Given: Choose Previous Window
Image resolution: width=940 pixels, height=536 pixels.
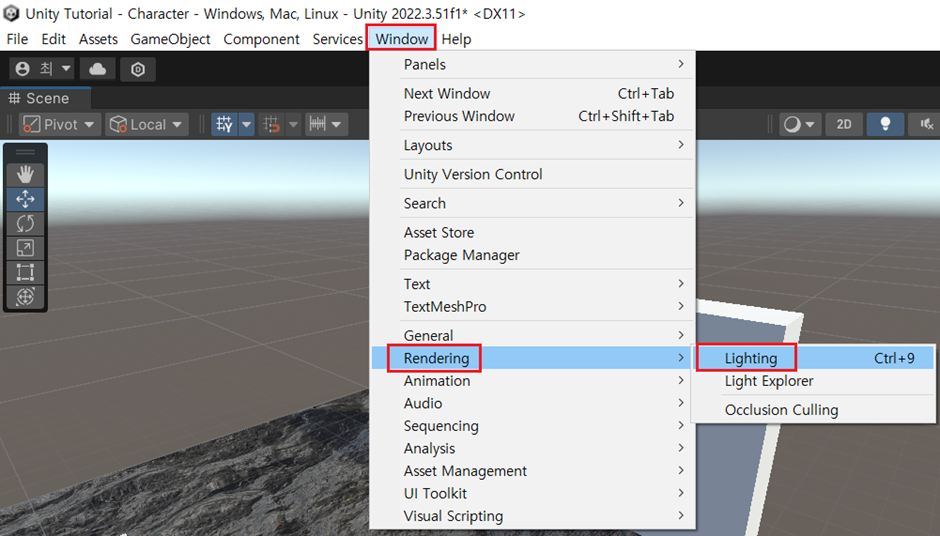Looking at the screenshot, I should click(532, 116).
